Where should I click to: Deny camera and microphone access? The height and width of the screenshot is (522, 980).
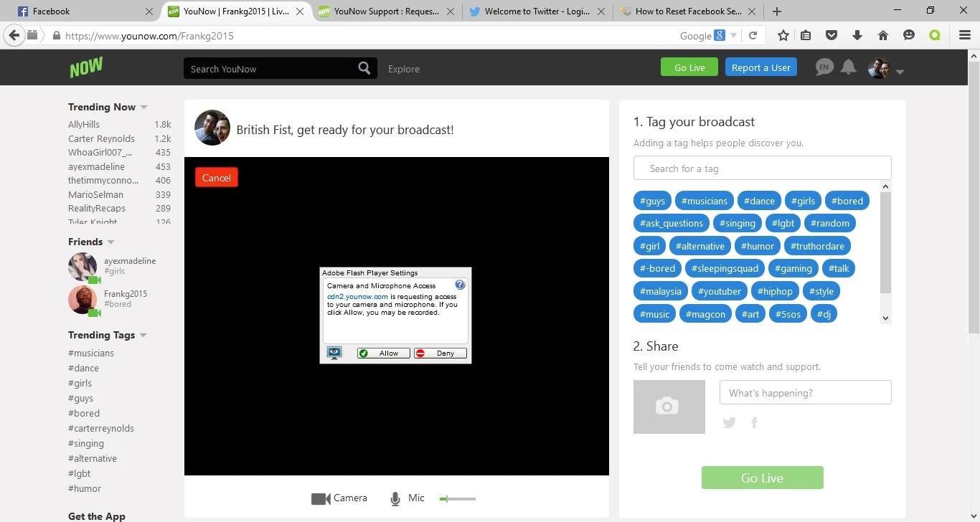[x=440, y=353]
